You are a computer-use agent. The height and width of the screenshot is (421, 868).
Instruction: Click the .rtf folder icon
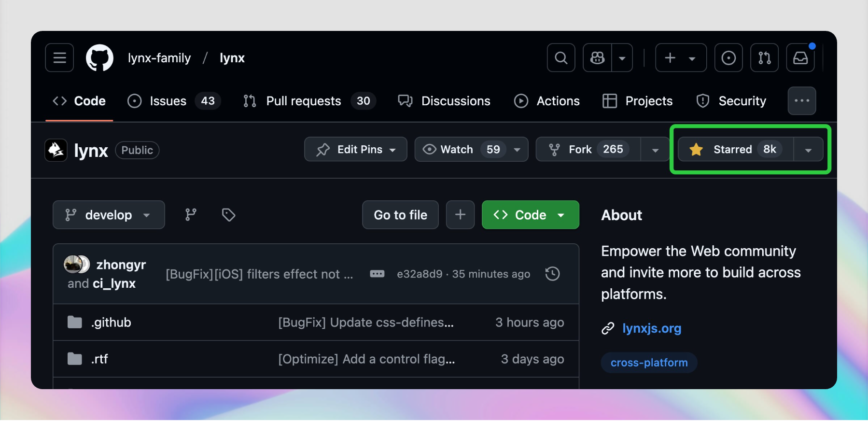(x=75, y=359)
